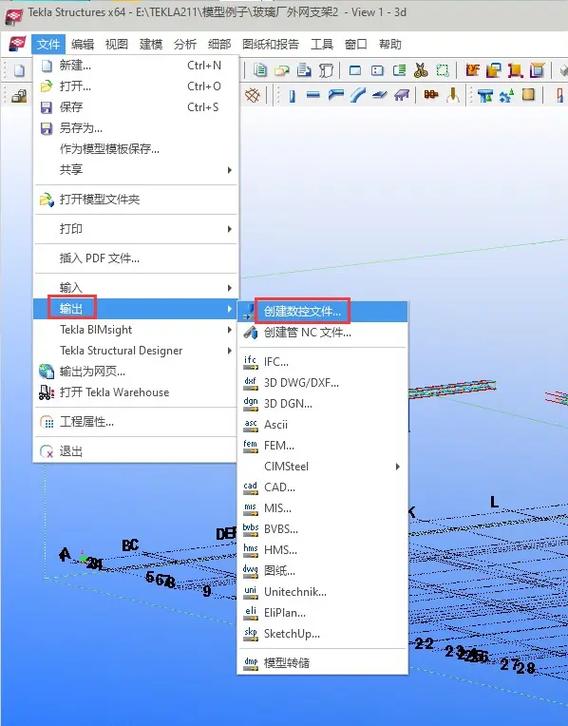This screenshot has width=568, height=726.
Task: Click the orange XYF toolbar icon
Action: (472, 70)
